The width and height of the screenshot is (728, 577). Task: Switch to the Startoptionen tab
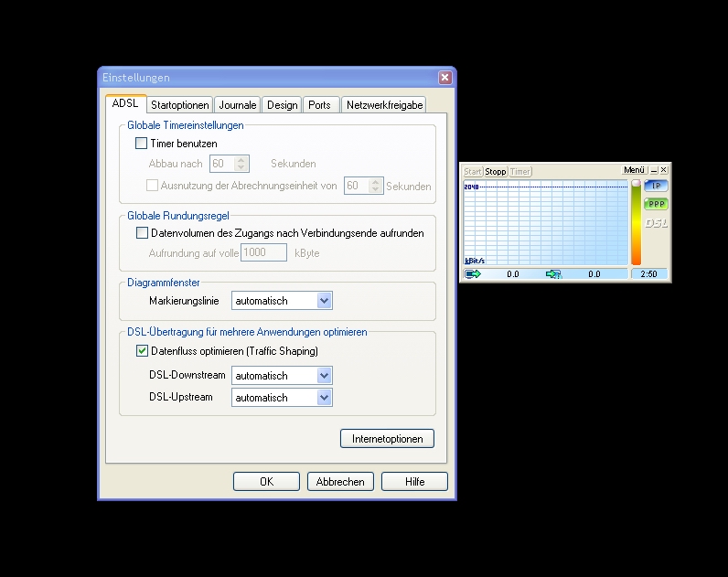click(179, 105)
